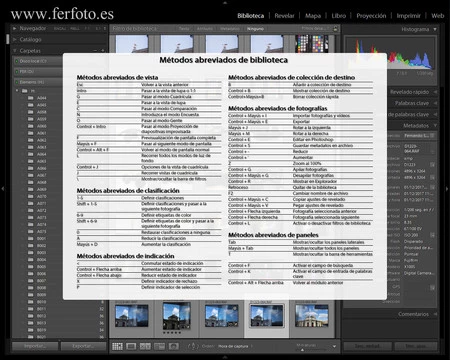Viewport: 450px width, 360px height.
Task: Open the 'Hora de captura' sort dropdown
Action: tap(235, 346)
